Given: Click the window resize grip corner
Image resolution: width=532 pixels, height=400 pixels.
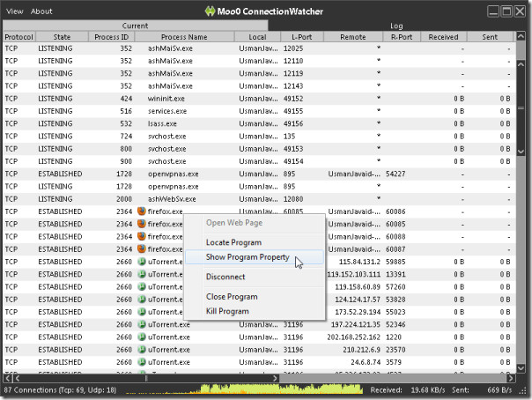Looking at the screenshot, I should coord(523,391).
